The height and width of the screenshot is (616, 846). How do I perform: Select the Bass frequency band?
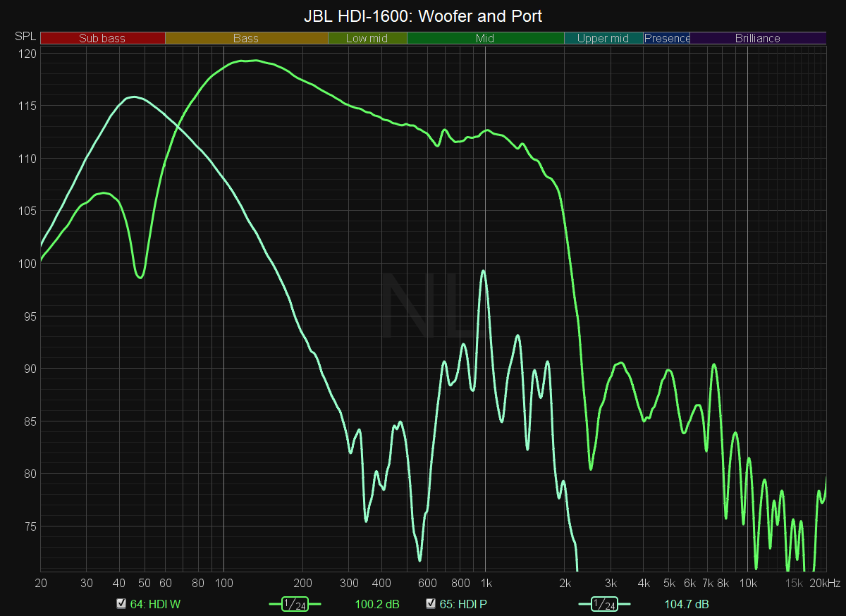(246, 38)
